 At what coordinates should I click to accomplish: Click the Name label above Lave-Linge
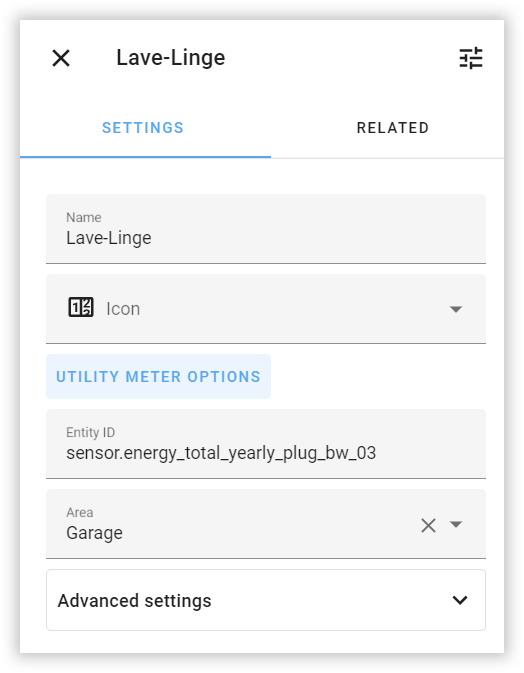84,217
